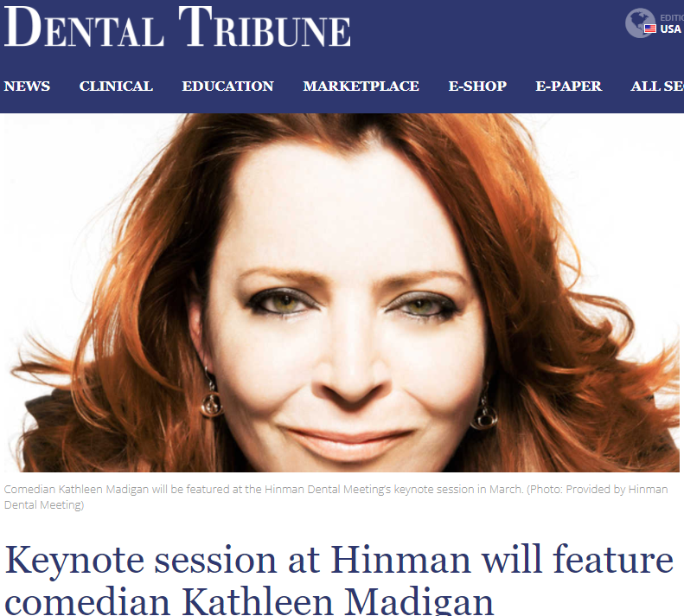The image size is (684, 616).
Task: Select the E-PAPER navigation item
Action: coord(568,86)
